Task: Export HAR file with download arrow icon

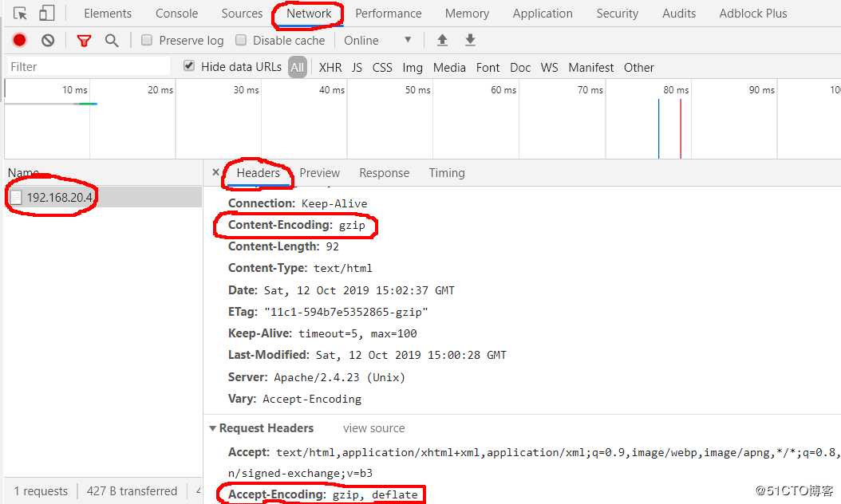Action: click(471, 40)
